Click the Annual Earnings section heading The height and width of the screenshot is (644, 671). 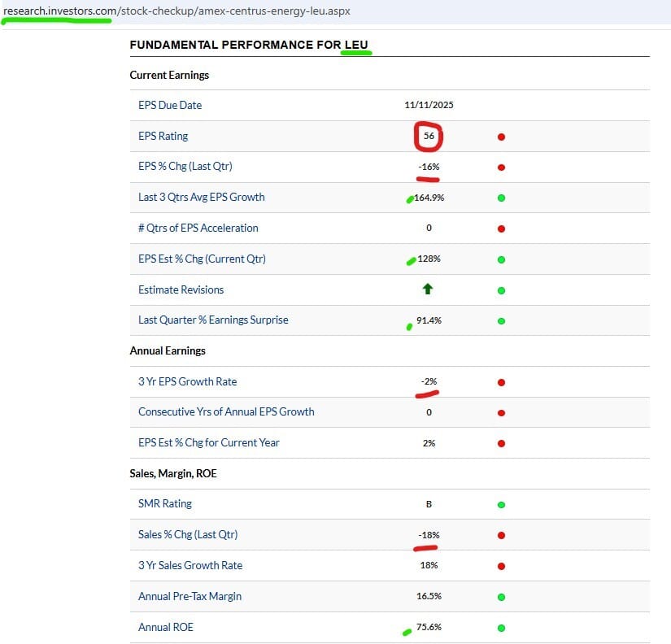[x=168, y=351]
